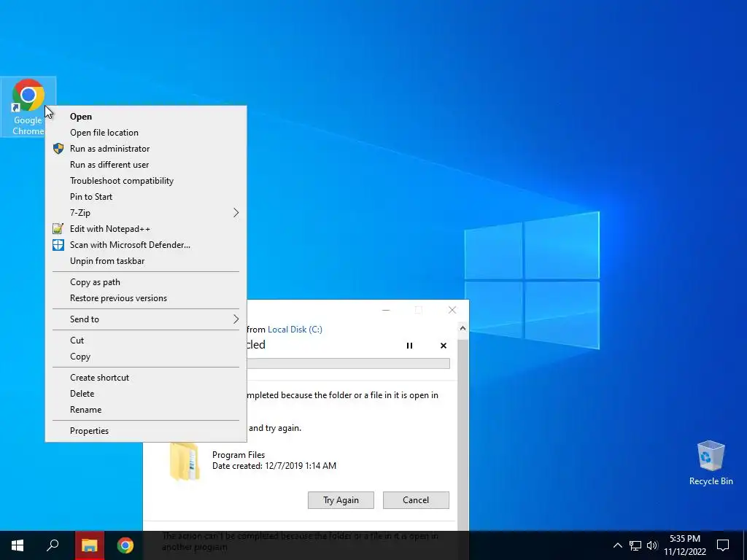Click the dialog scrollbar up arrow

click(462, 329)
